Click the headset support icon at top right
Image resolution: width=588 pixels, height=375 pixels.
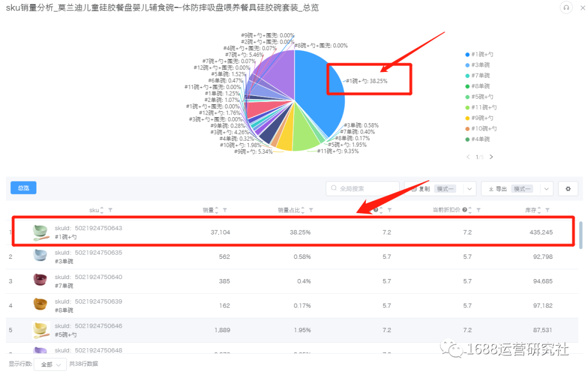pyautogui.click(x=566, y=8)
